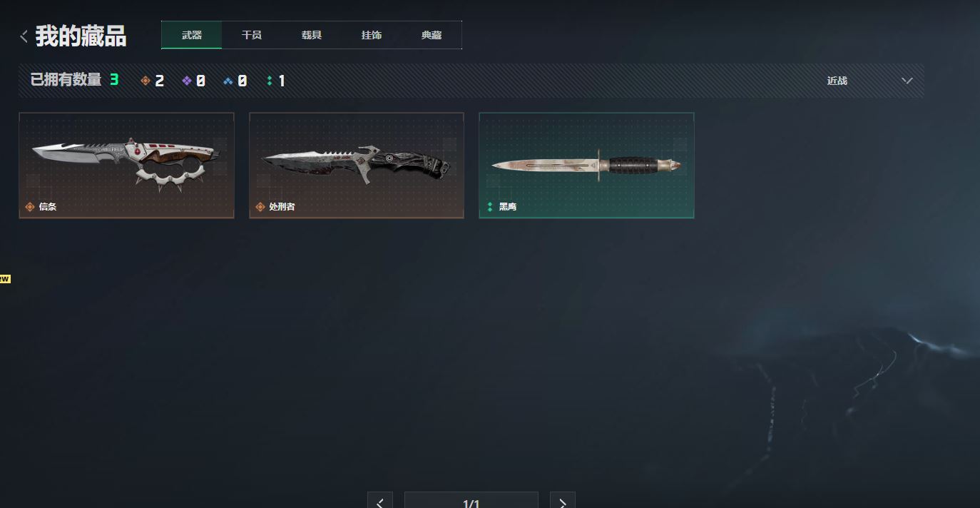Go to the previous page arrow

coord(380,502)
